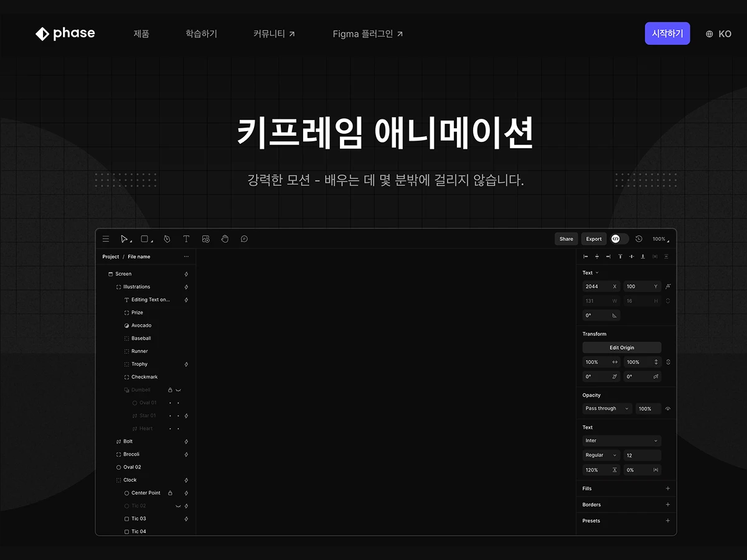Click the 시작하기 button
This screenshot has width=747, height=560.
(x=667, y=34)
